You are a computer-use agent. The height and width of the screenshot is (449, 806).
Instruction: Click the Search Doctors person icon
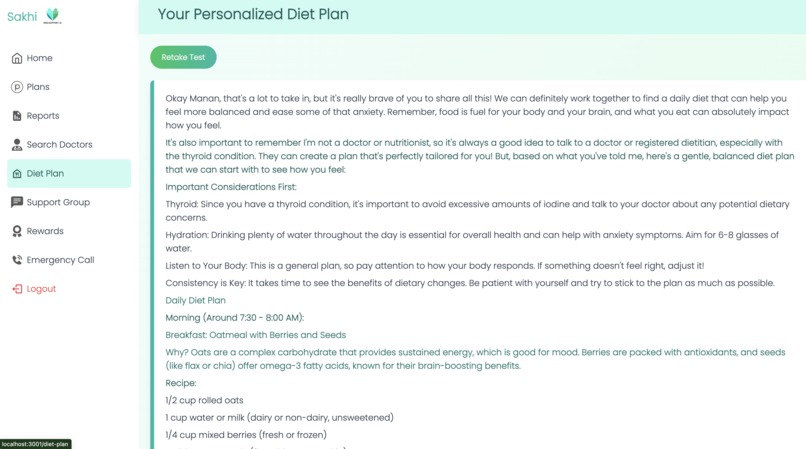click(x=17, y=145)
